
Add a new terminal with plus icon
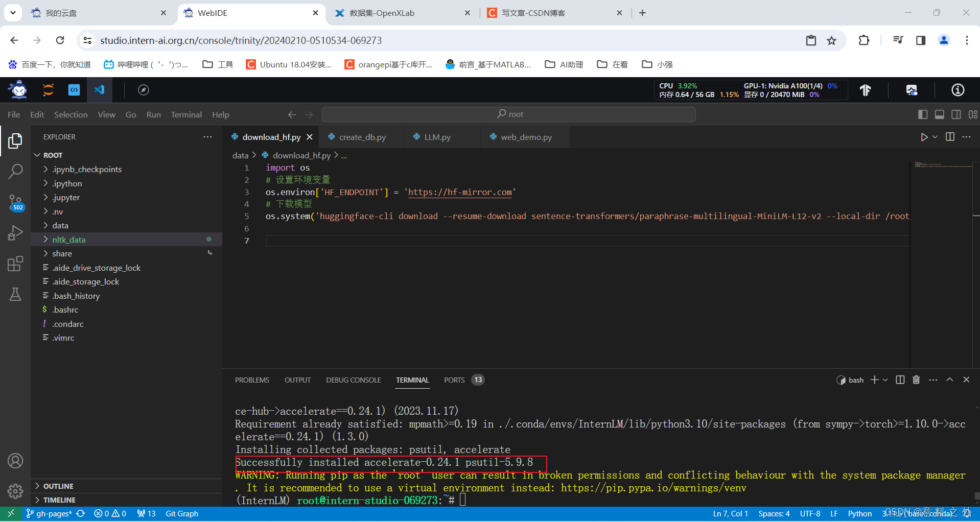(x=875, y=379)
